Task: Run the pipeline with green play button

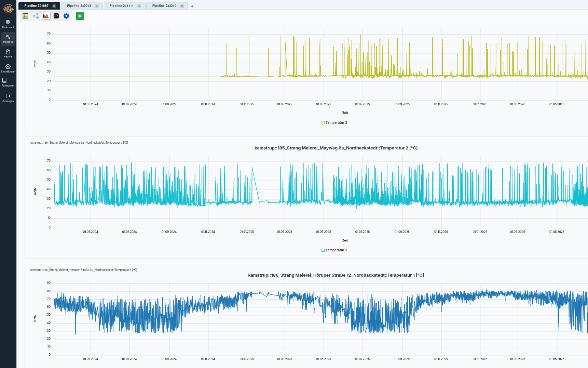Action: (x=80, y=16)
